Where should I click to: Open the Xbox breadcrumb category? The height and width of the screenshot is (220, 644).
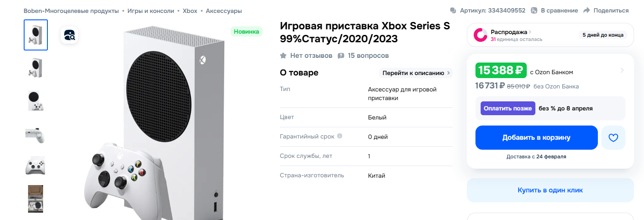(x=190, y=11)
